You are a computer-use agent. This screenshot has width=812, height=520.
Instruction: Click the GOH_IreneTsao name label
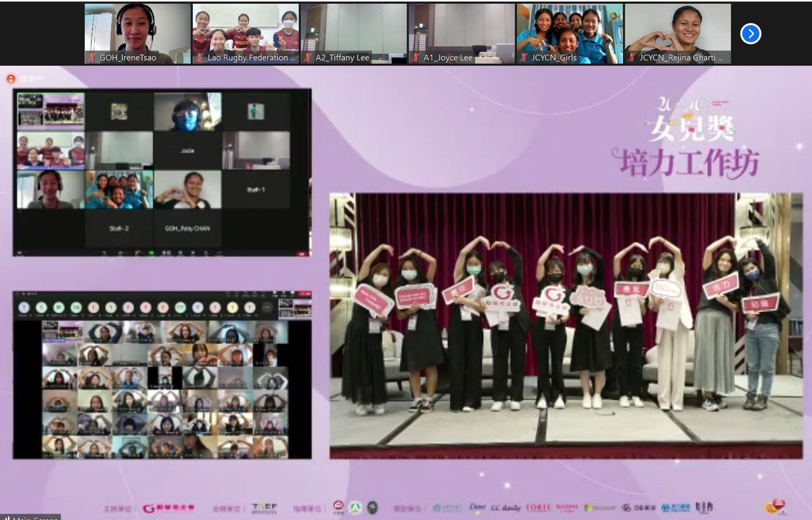pos(128,58)
